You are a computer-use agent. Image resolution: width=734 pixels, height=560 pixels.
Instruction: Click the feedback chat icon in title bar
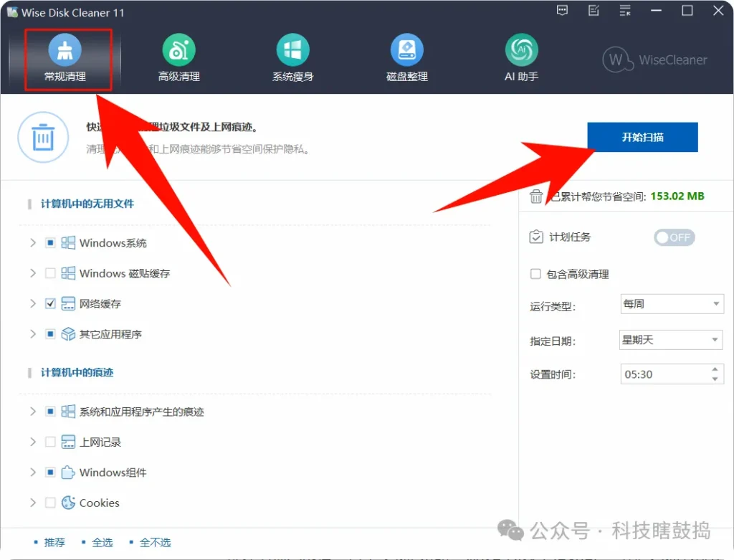562,10
